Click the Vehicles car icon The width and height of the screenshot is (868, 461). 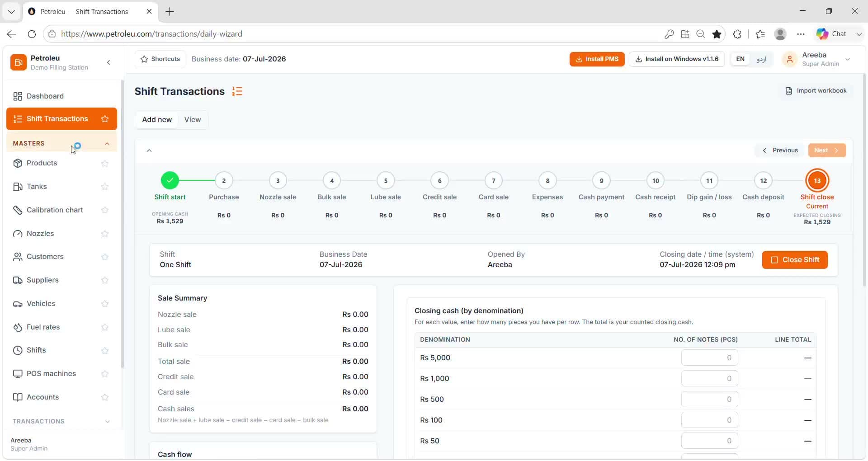18,304
